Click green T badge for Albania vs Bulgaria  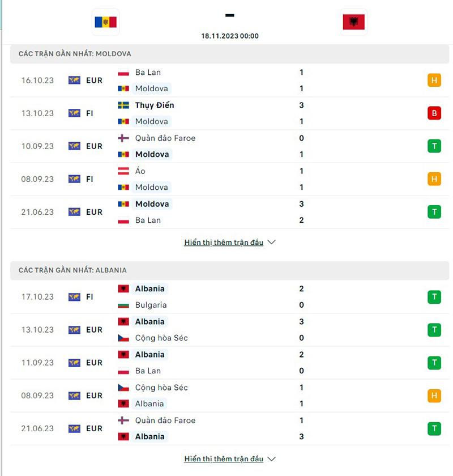pyautogui.click(x=434, y=297)
